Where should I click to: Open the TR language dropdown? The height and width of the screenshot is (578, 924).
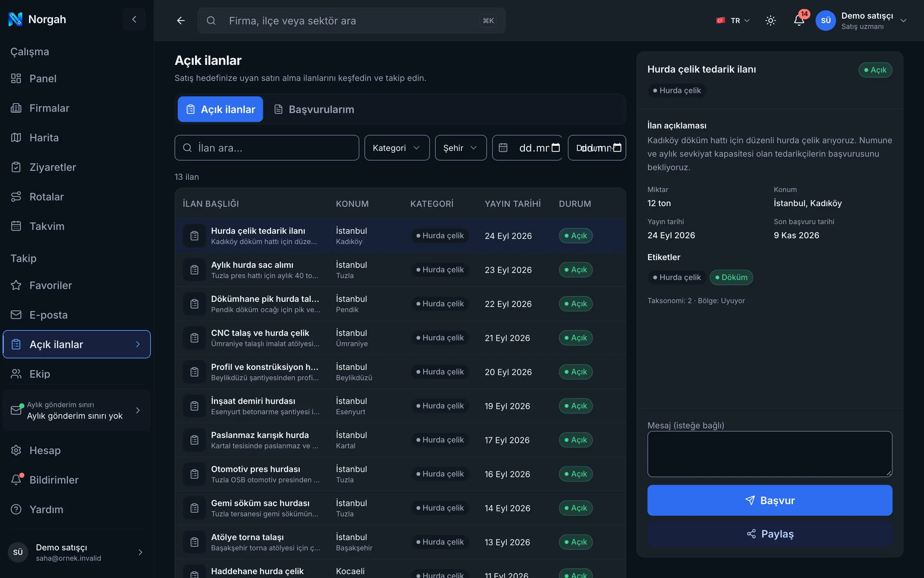(x=733, y=21)
